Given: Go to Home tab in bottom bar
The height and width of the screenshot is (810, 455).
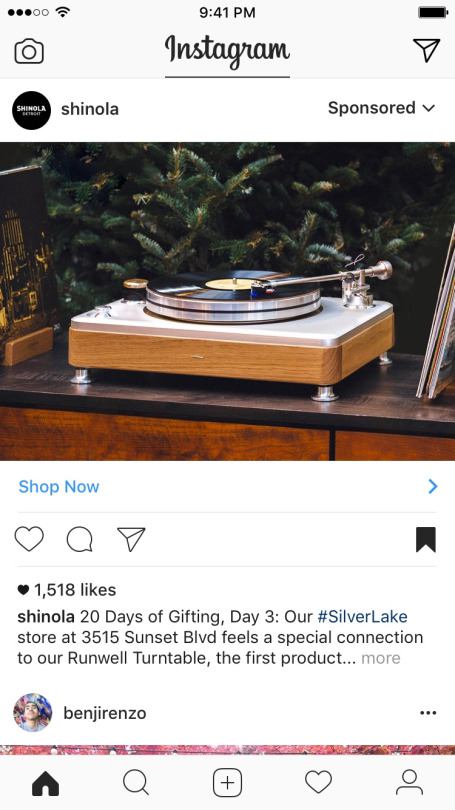Looking at the screenshot, I should (x=45, y=783).
